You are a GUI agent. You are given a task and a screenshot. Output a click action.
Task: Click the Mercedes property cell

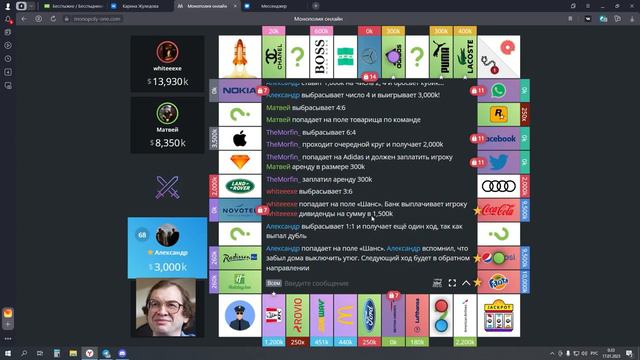pyautogui.click(x=369, y=56)
